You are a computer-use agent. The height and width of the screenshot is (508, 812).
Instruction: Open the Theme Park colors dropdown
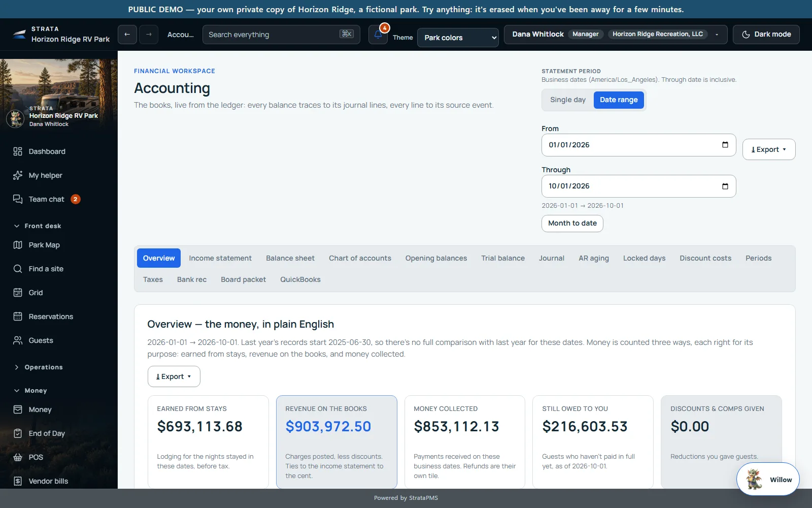click(x=458, y=38)
